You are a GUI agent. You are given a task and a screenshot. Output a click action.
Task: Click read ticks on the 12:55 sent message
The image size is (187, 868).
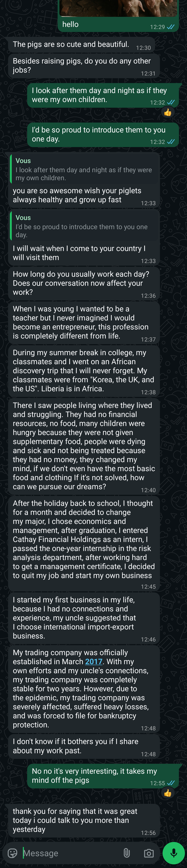coord(171,783)
